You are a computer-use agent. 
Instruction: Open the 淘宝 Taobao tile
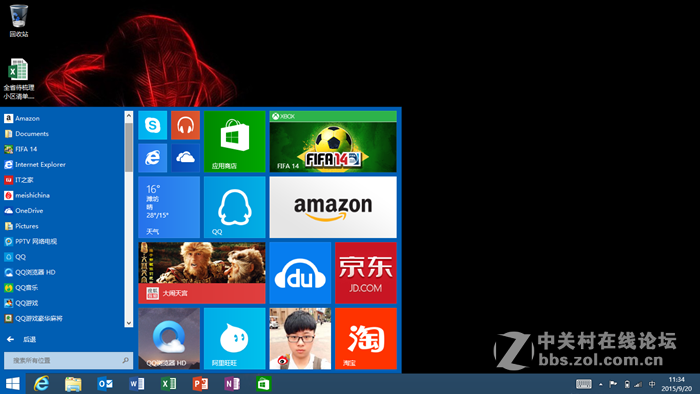366,338
